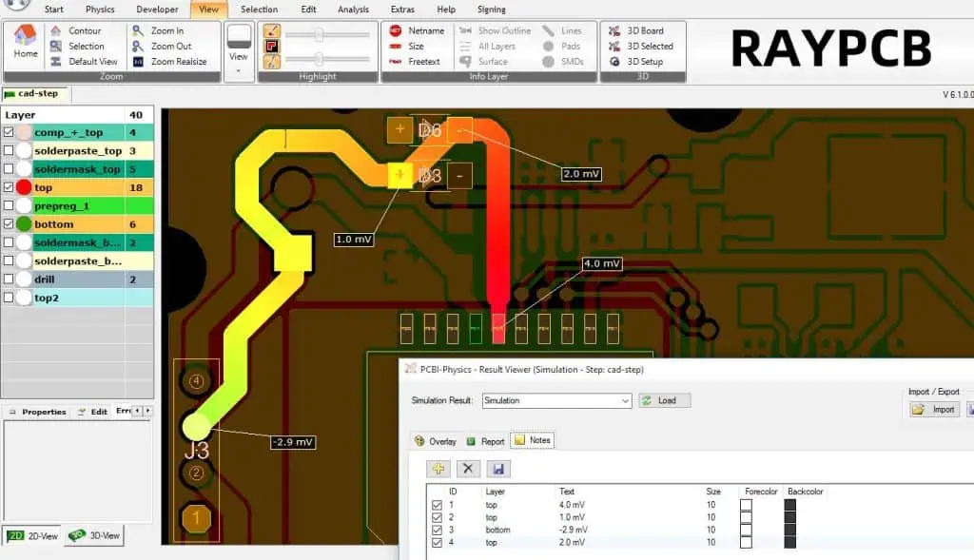The height and width of the screenshot is (560, 974).
Task: Enable the drill layer checkbox
Action: tap(10, 280)
